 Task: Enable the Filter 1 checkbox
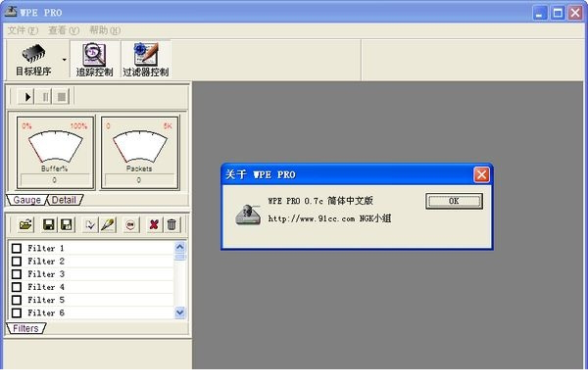click(17, 248)
